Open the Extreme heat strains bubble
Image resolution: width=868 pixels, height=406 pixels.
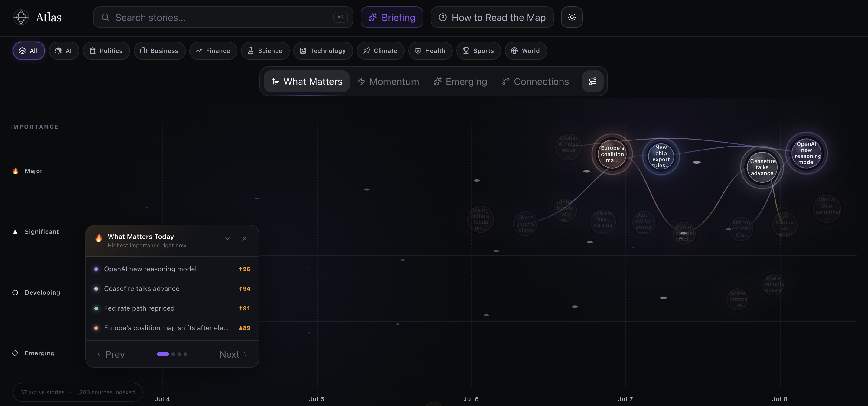click(603, 222)
